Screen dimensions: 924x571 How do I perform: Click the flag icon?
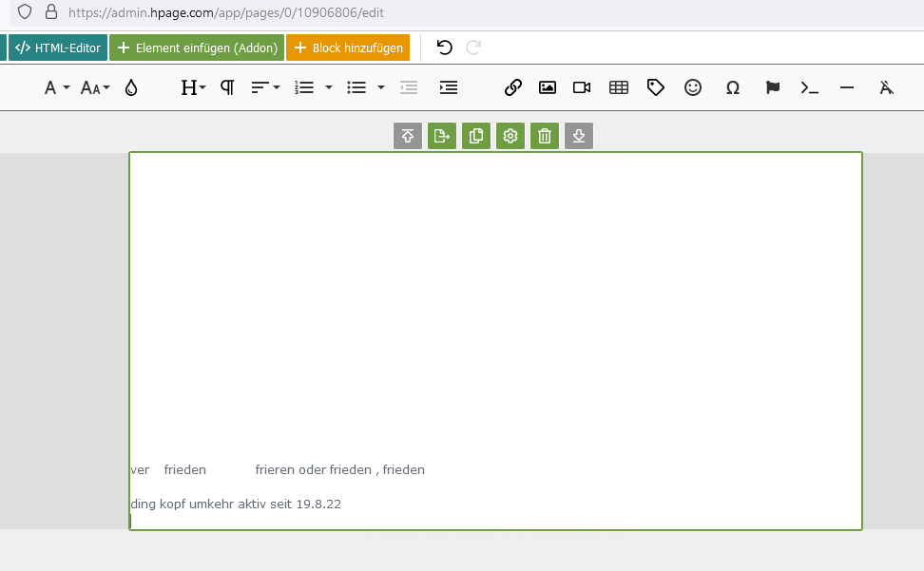(x=773, y=87)
